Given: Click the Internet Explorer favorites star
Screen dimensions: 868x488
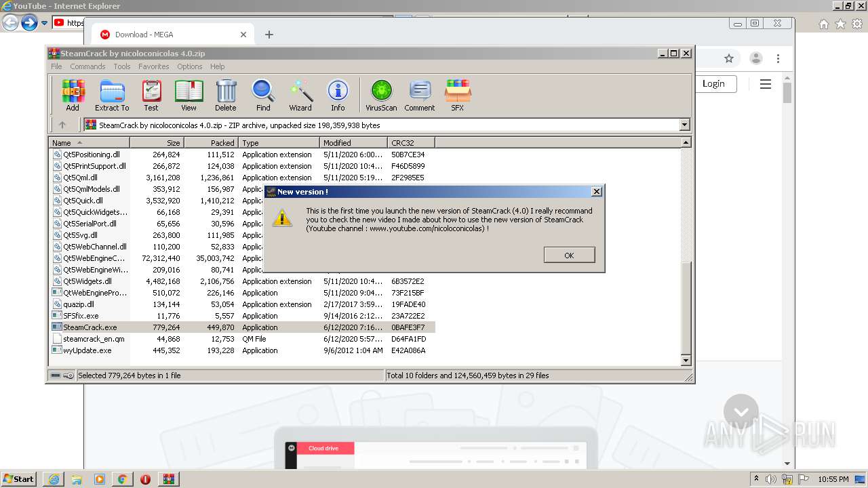Looking at the screenshot, I should click(x=840, y=24).
